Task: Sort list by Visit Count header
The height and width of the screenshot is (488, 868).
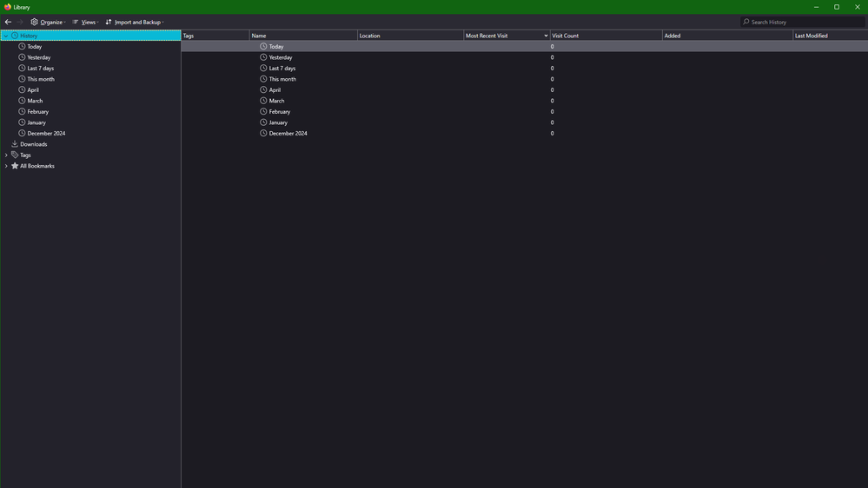Action: tap(605, 36)
